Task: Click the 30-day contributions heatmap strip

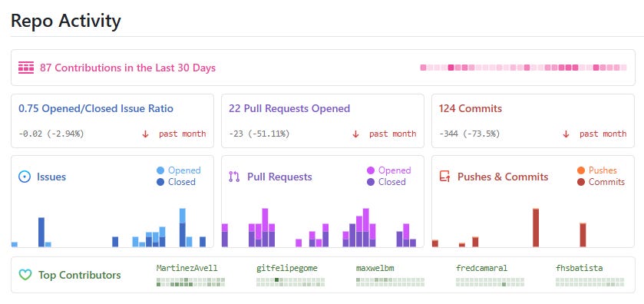Action: click(523, 68)
